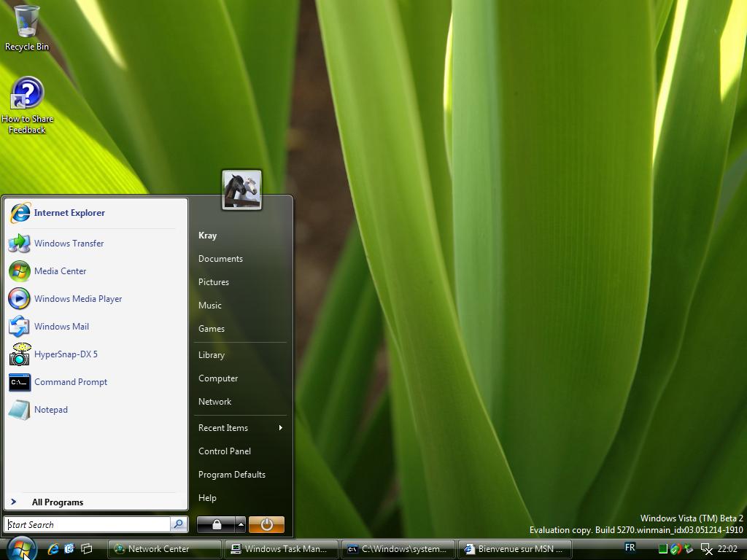Switch to Network Center taskbar window

pyautogui.click(x=165, y=549)
